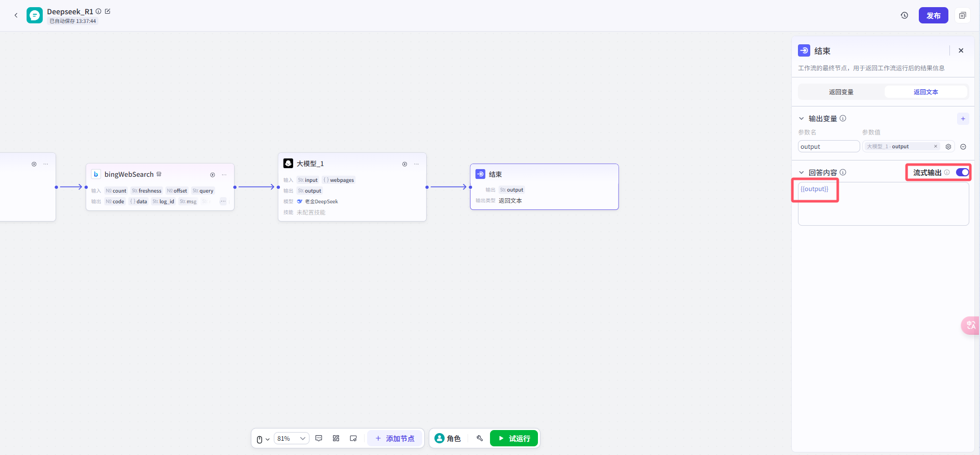980x455 pixels.
Task: Run the 大模型_1 node test icon
Action: pos(404,164)
